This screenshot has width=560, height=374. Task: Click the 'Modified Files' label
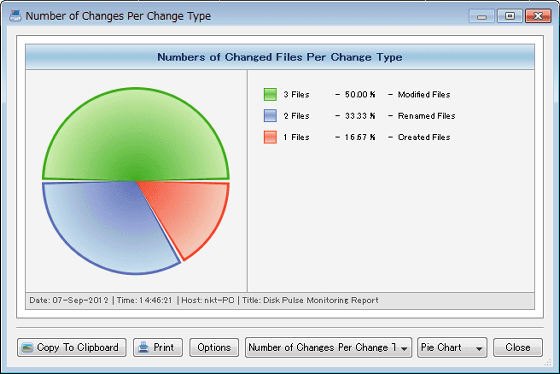[x=424, y=94]
